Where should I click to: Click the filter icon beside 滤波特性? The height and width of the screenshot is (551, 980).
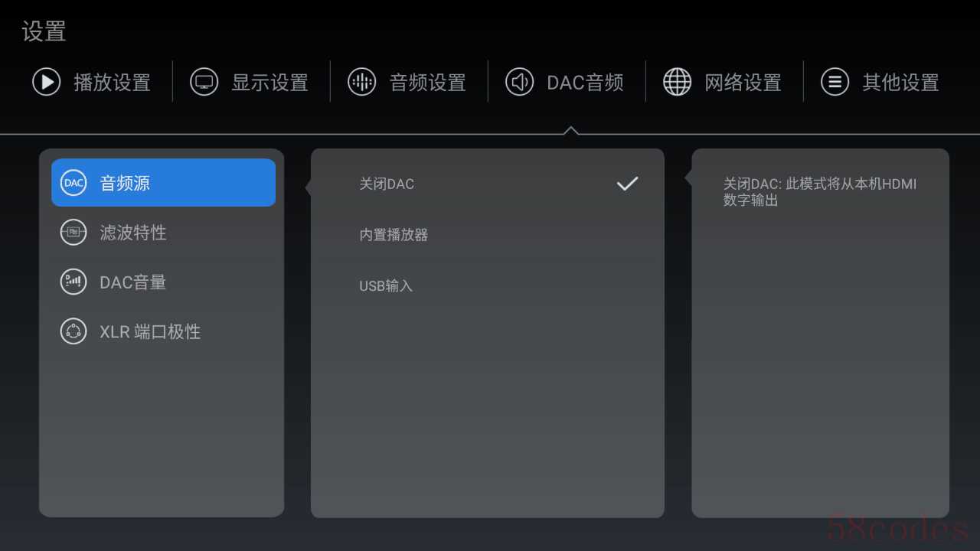tap(73, 232)
